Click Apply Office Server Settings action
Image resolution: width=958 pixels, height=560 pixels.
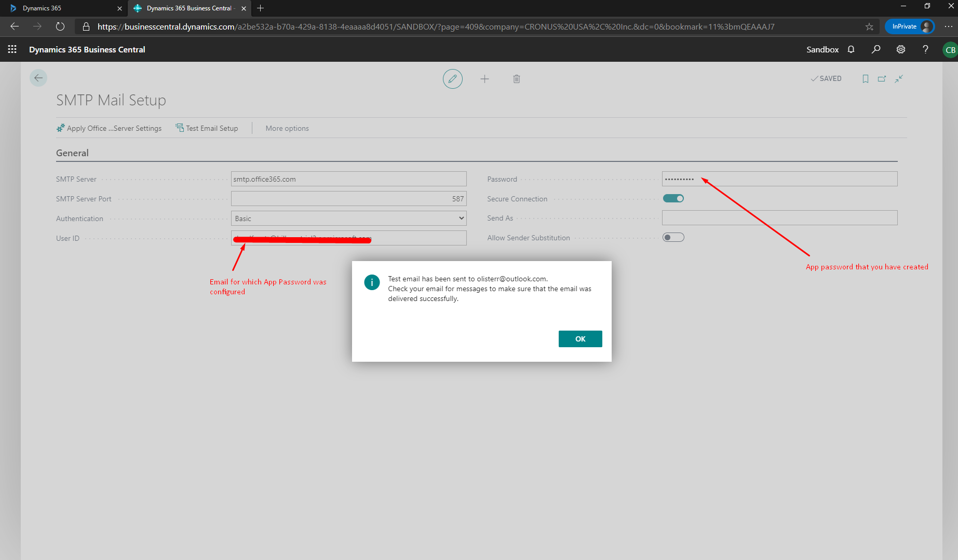(x=109, y=128)
